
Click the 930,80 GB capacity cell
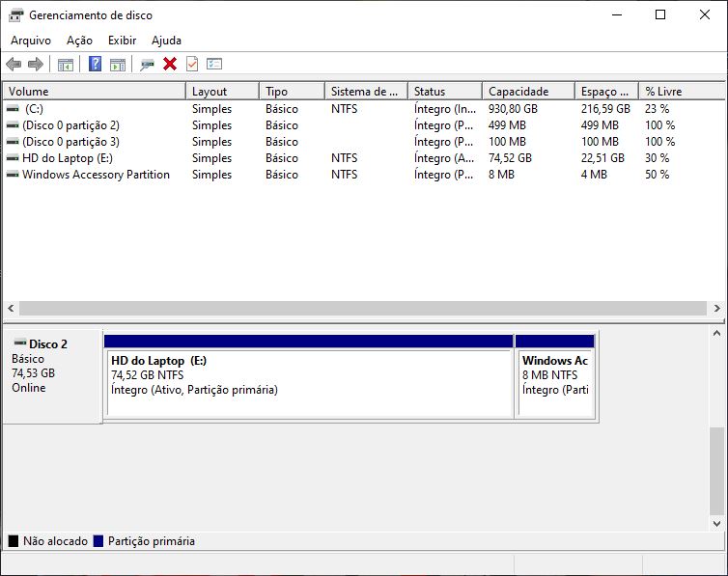[x=513, y=109]
